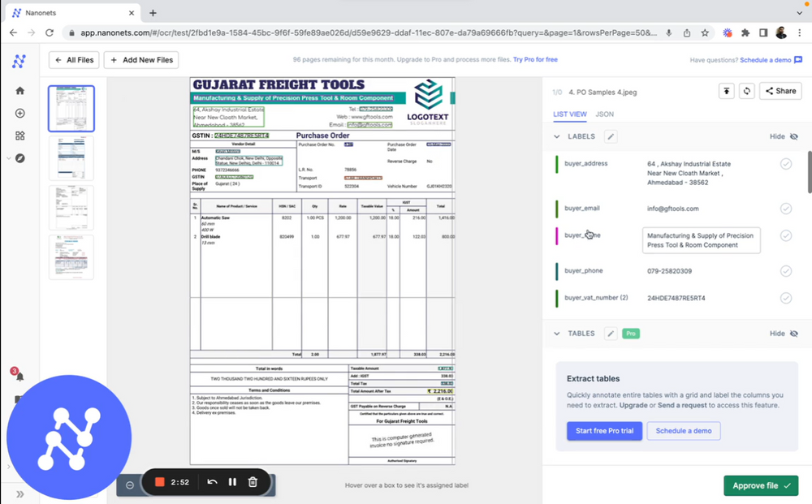Image resolution: width=812 pixels, height=504 pixels.
Task: Open the edit pencil icon next to LABELS
Action: (611, 136)
